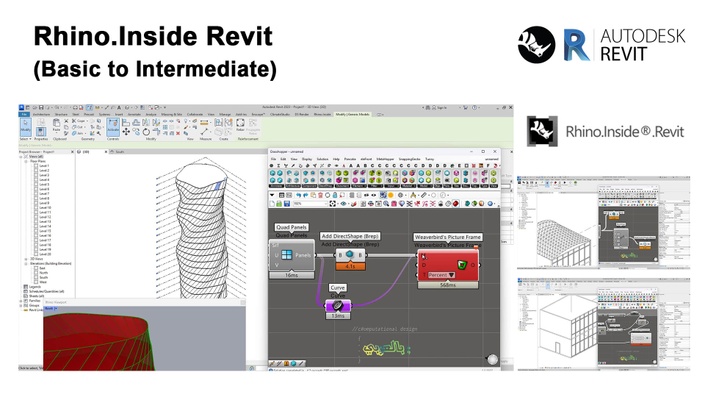Viewport: 705px width, 397px height.
Task: Open Grasshopper Display menu
Action: pos(307,159)
